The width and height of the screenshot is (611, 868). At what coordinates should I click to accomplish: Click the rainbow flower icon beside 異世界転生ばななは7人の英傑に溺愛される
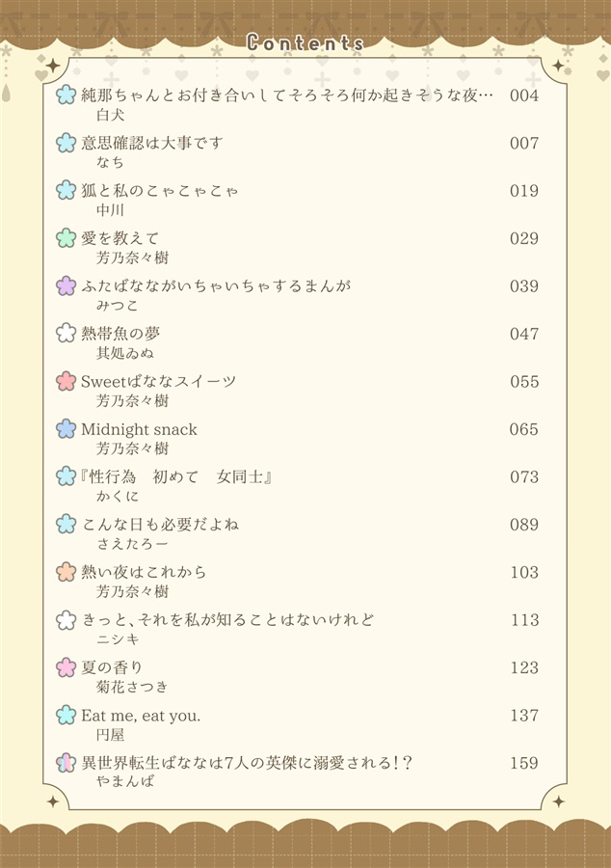(66, 763)
